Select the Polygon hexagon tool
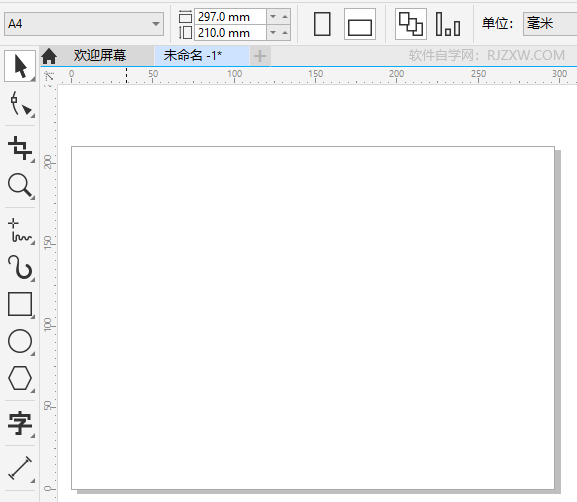 pos(20,378)
